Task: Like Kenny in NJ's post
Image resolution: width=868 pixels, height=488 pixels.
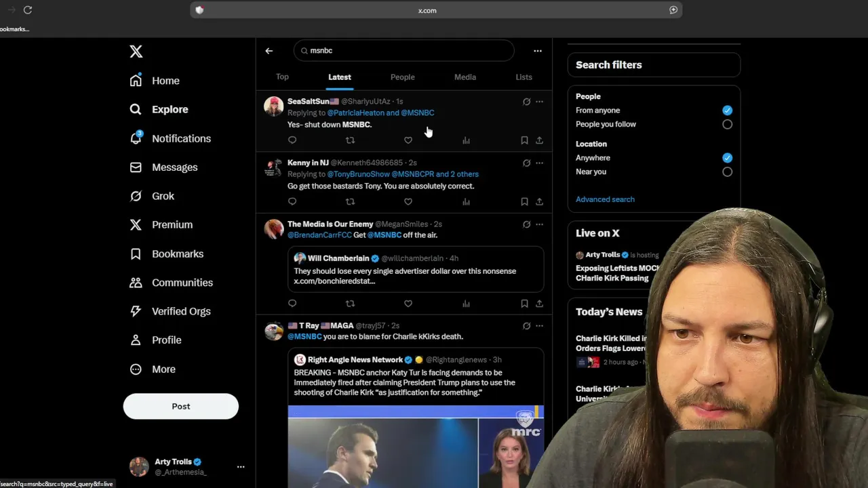Action: coord(408,201)
